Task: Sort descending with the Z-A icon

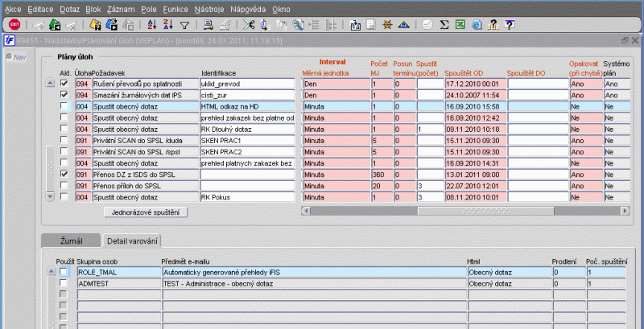Action: 167,25
